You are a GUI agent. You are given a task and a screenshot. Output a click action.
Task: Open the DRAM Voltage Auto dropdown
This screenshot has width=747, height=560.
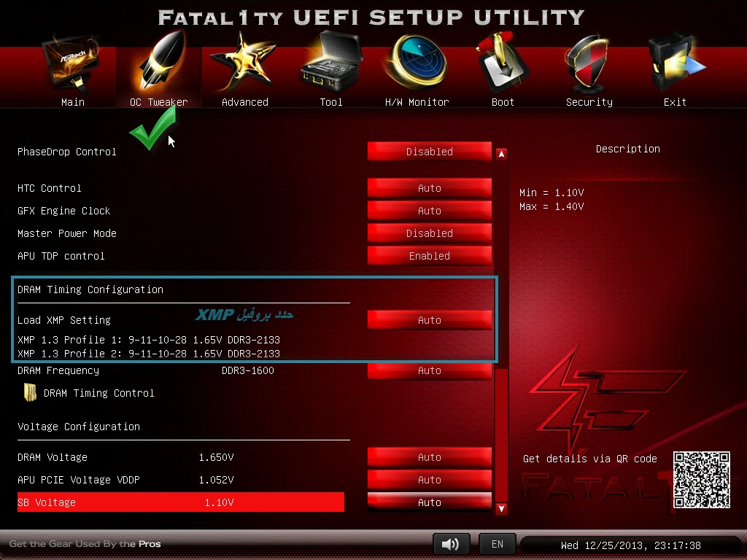pos(429,457)
